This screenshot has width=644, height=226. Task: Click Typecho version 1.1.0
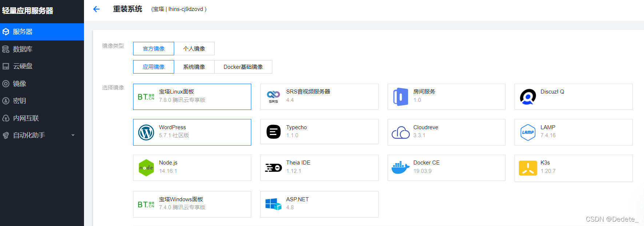292,135
